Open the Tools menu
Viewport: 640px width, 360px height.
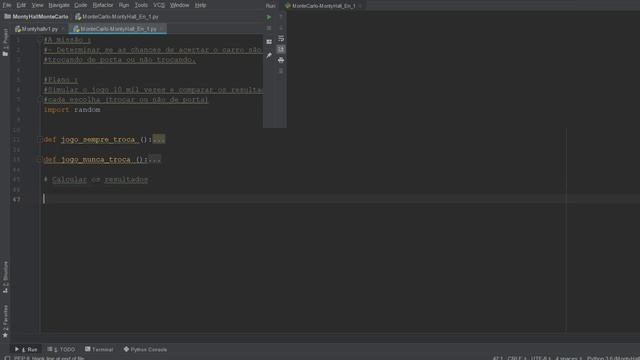(141, 5)
